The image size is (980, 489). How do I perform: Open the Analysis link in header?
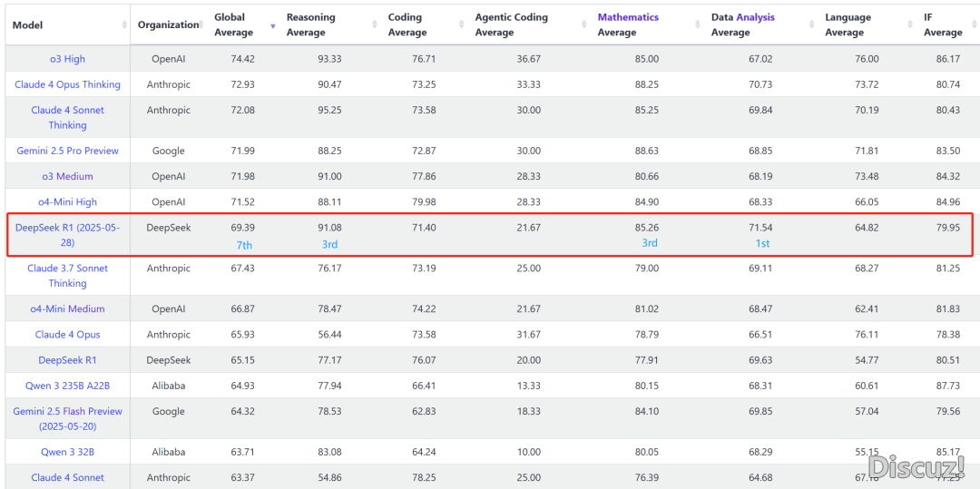click(x=756, y=17)
